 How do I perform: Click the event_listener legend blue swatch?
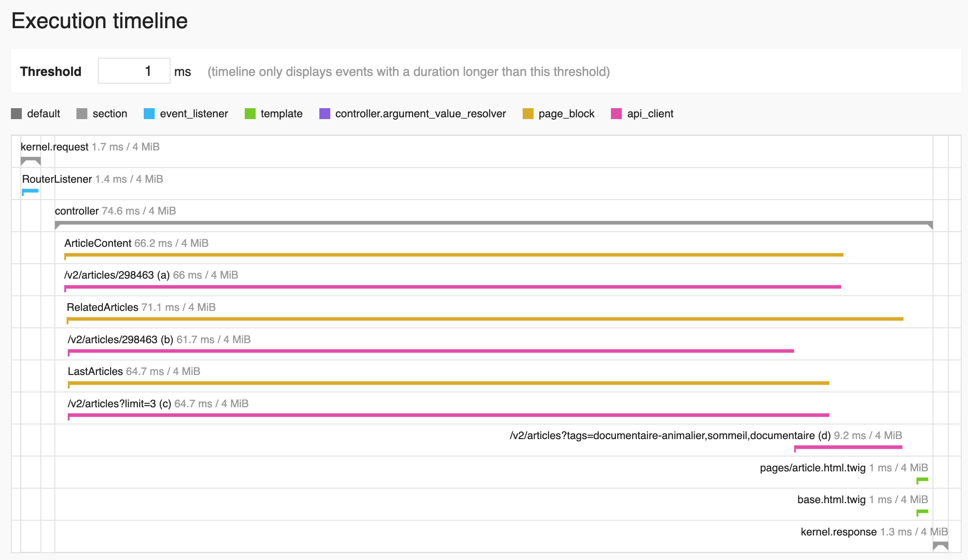(149, 114)
